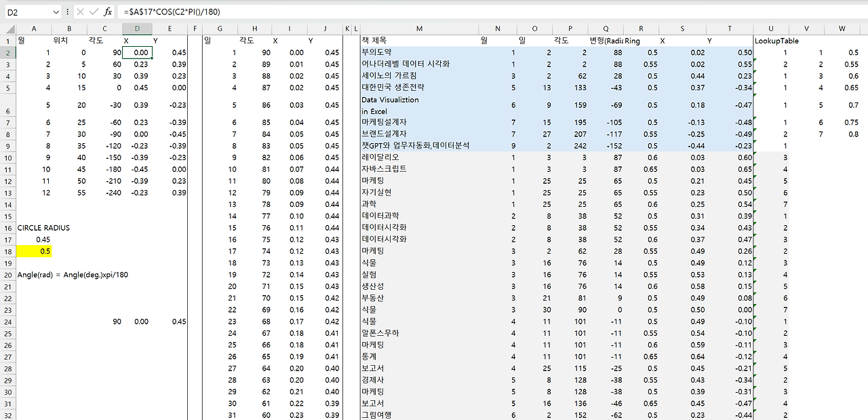The width and height of the screenshot is (868, 420).
Task: Select column H header
Action: point(254,28)
